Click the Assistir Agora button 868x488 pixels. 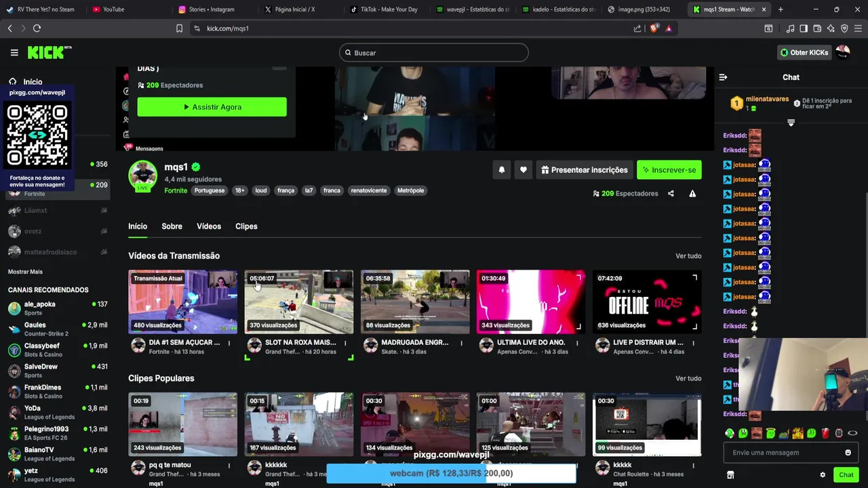point(212,107)
